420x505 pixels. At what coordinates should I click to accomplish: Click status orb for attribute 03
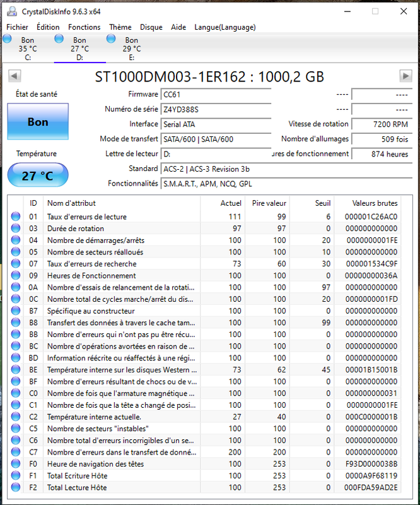(x=15, y=229)
